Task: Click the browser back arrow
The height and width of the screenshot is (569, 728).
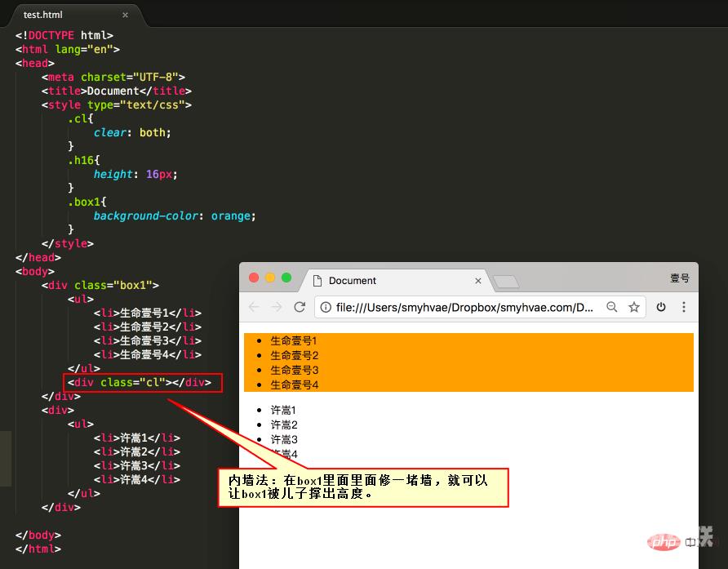Action: (254, 307)
